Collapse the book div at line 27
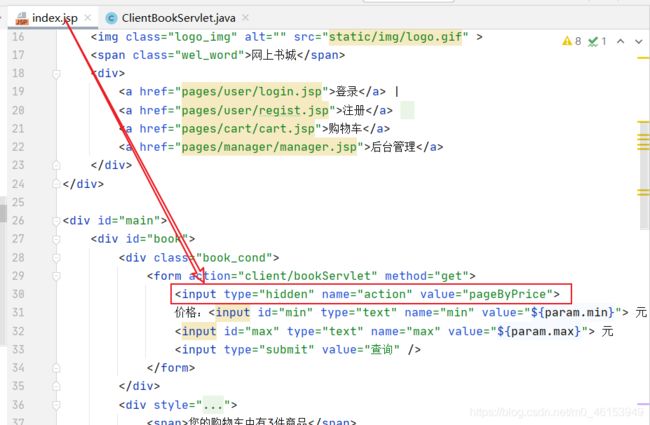 pos(56,239)
